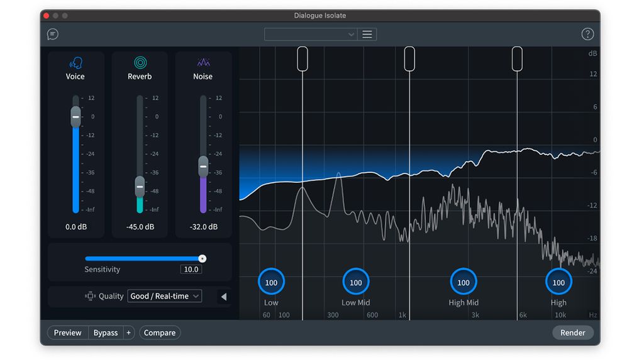Click the Sensitivity value field showing 10.0
The image size is (644, 362).
pos(191,269)
